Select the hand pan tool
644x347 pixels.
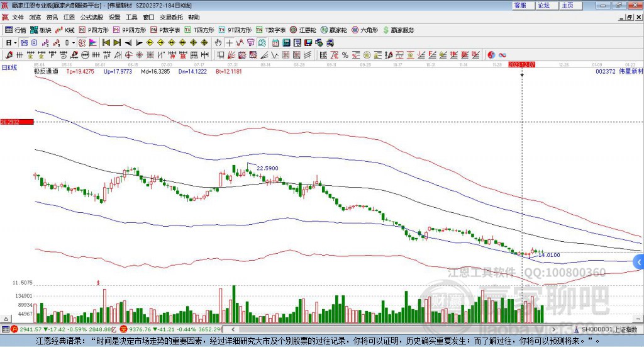(218, 43)
